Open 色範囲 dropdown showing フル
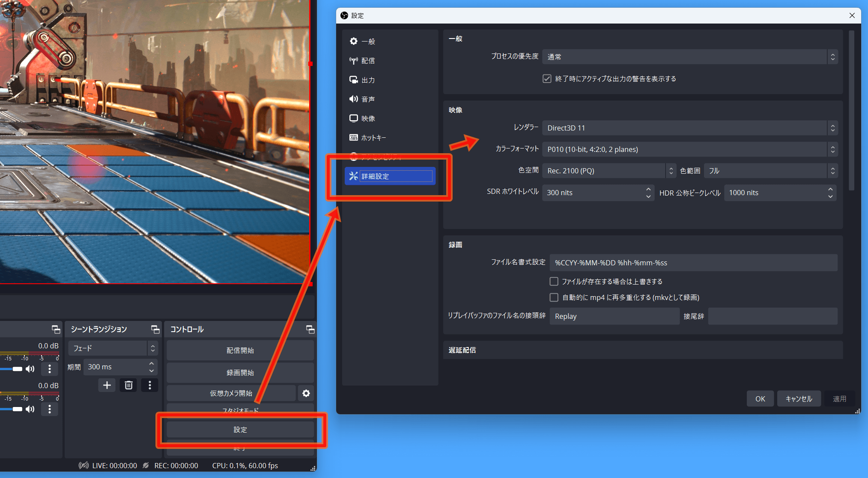Viewport: 868px width, 478px height. pos(771,171)
